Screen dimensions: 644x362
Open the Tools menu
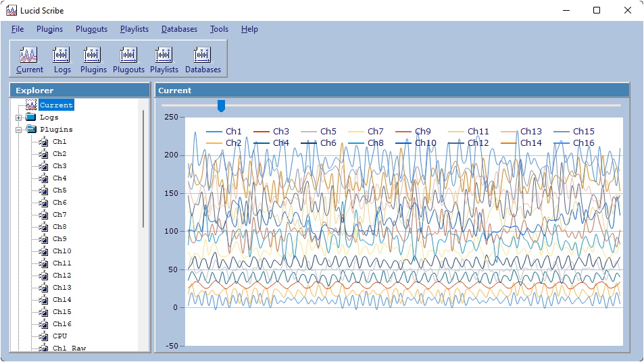tap(220, 29)
